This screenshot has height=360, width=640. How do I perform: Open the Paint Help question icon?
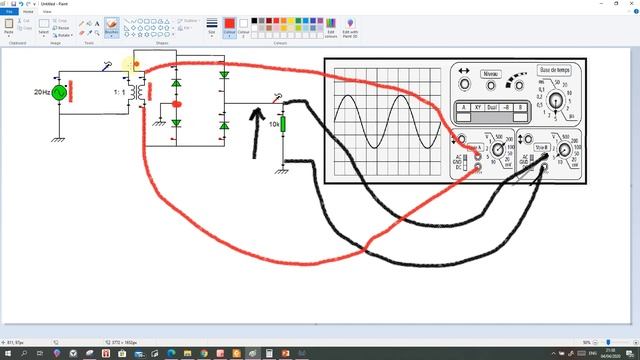pyautogui.click(x=636, y=11)
